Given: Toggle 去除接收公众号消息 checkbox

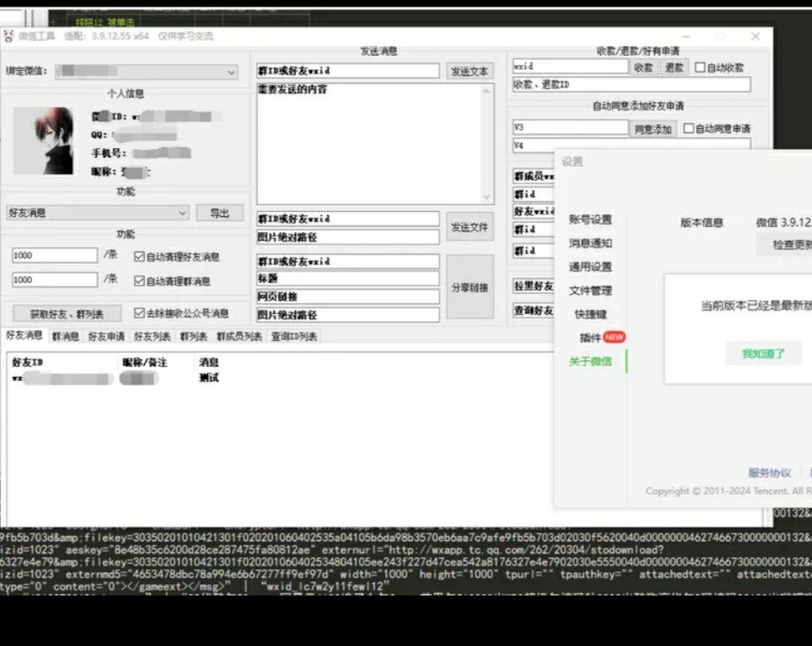Looking at the screenshot, I should (x=139, y=312).
